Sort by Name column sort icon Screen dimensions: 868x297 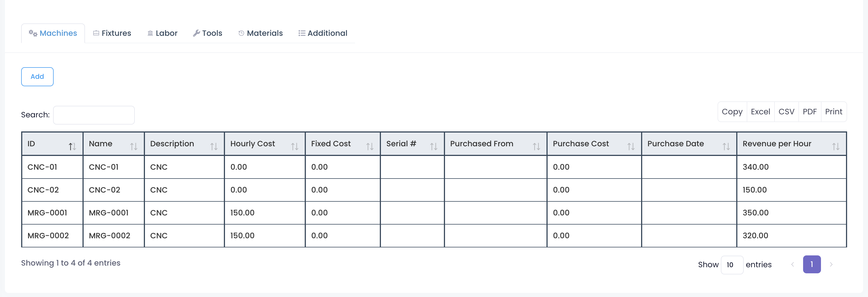point(134,147)
